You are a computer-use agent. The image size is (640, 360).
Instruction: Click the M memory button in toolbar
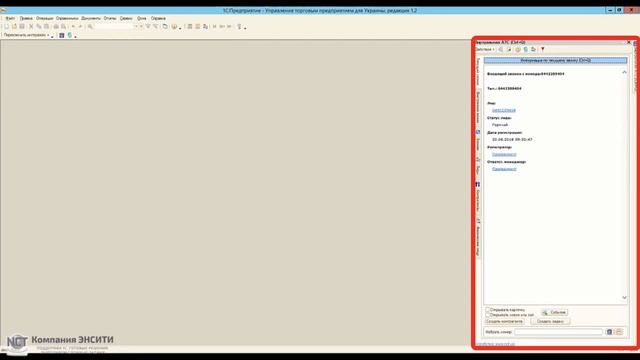[x=214, y=27]
